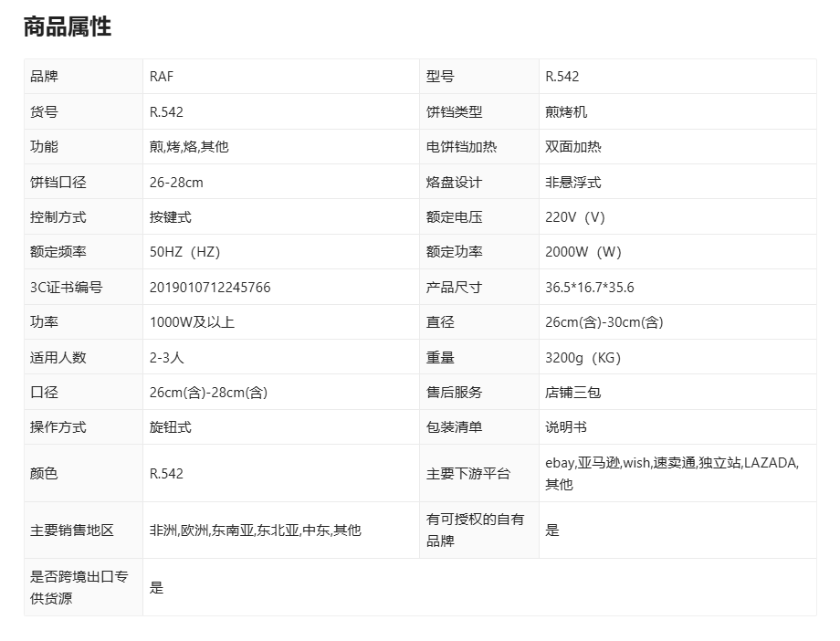
Task: Select the 2000W rated power value
Action: coord(583,252)
